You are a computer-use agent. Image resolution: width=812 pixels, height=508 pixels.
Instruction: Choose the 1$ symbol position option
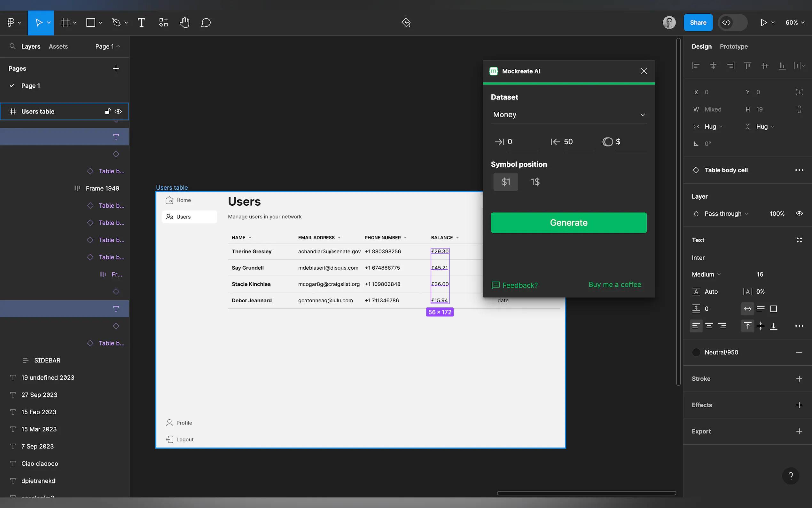coord(535,182)
